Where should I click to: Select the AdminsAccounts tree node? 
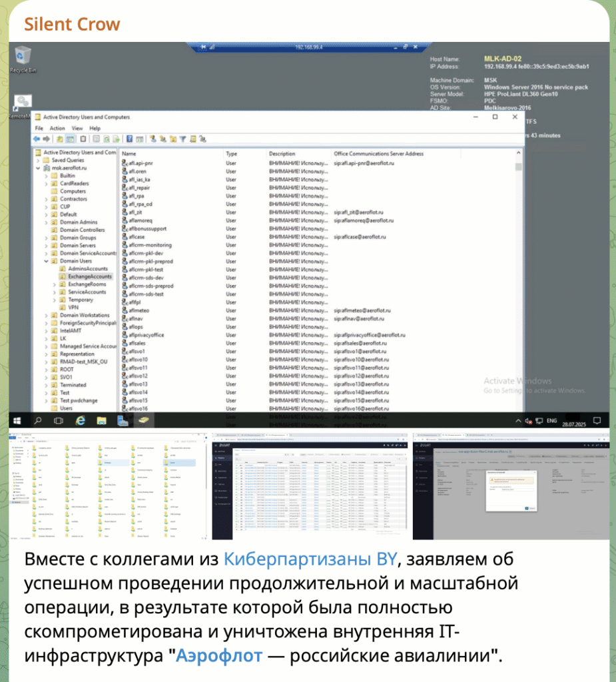pos(88,269)
